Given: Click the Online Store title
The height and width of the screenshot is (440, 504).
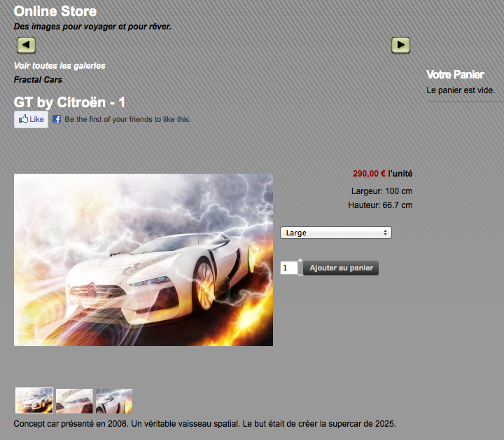Looking at the screenshot, I should 55,11.
